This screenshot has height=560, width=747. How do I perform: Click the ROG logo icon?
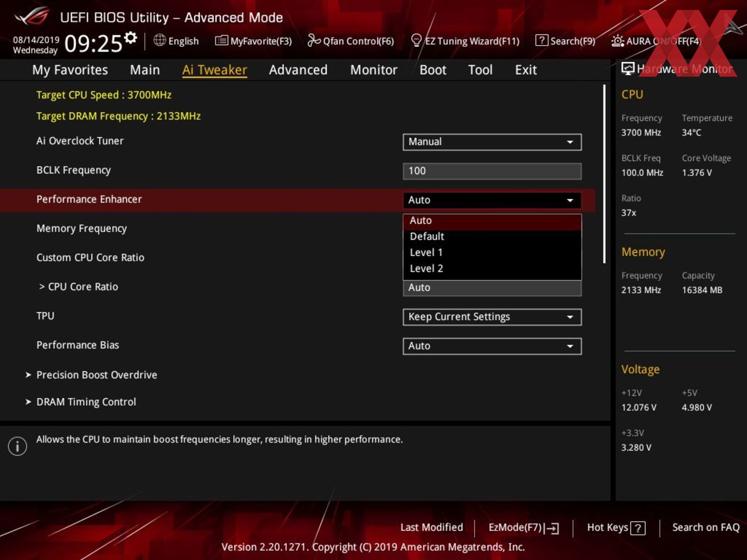(32, 17)
